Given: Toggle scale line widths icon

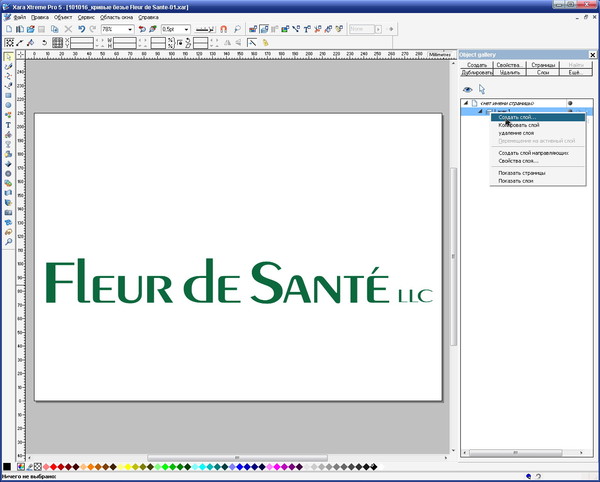Looking at the screenshot, I should (252, 43).
